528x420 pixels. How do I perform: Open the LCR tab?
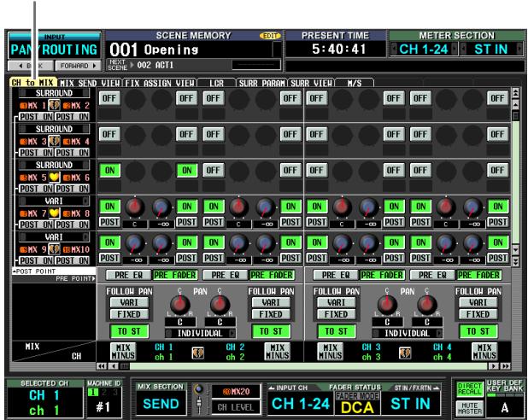click(216, 83)
